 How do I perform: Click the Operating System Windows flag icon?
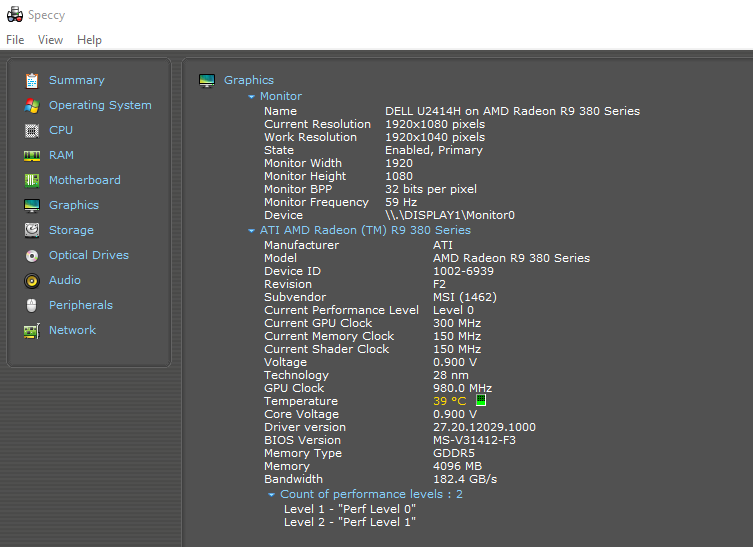point(32,105)
